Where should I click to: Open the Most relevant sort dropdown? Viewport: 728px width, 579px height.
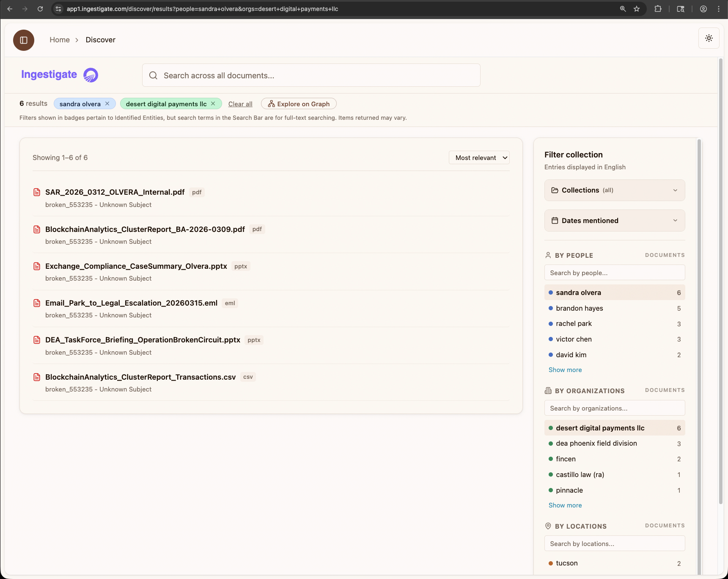(x=479, y=157)
